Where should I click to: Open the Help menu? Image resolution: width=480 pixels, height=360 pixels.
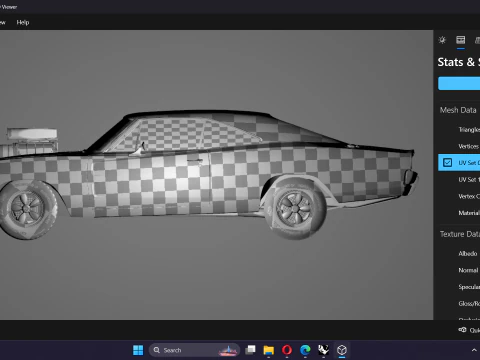coord(23,22)
